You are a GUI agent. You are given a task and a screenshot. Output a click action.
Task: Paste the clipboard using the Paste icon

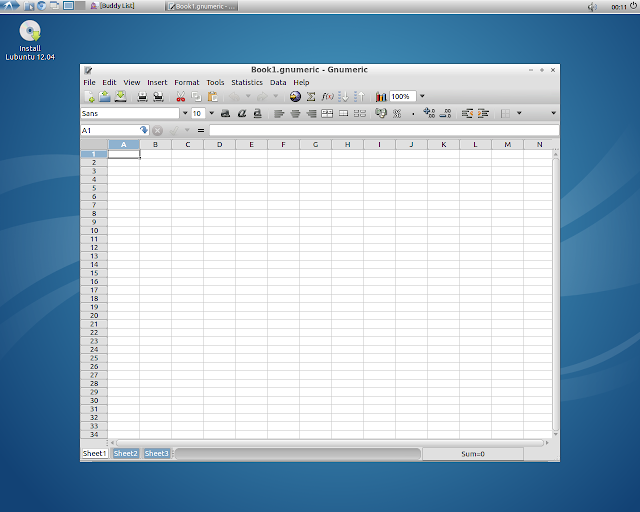[x=212, y=97]
